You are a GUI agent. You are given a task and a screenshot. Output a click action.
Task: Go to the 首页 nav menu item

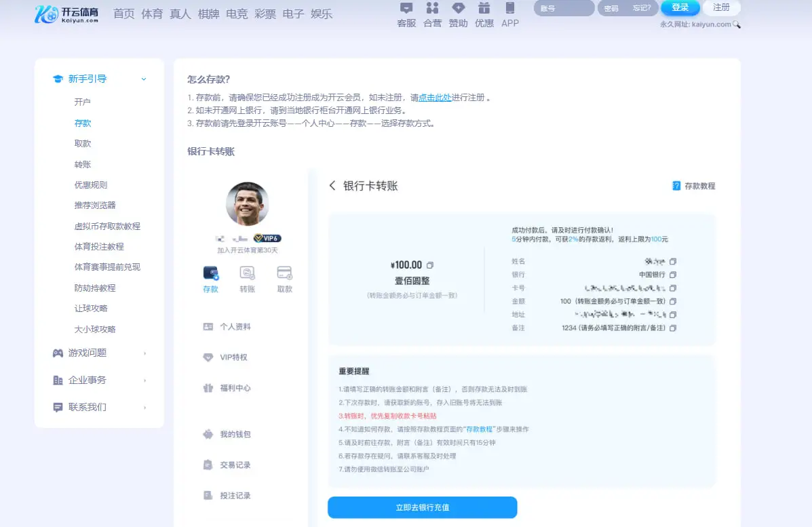point(123,14)
